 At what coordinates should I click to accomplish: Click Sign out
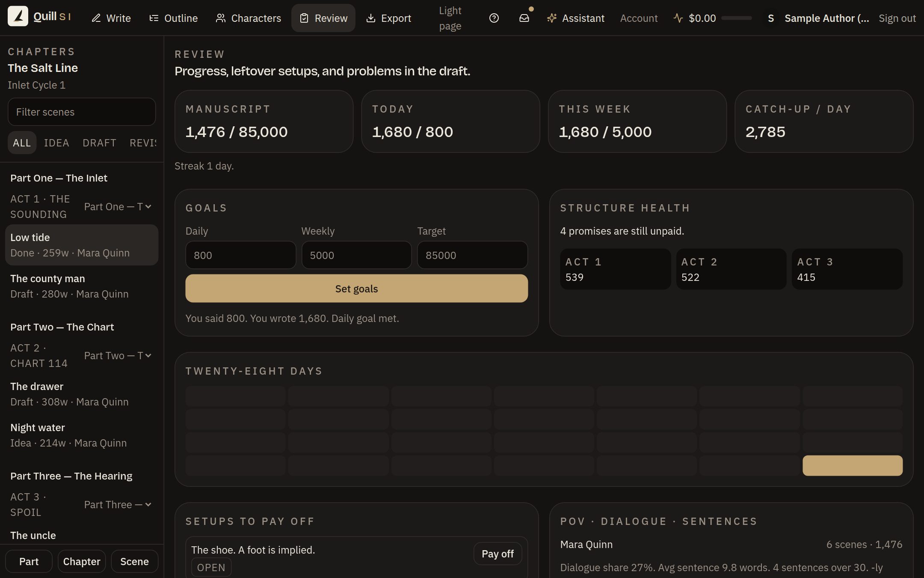(897, 18)
